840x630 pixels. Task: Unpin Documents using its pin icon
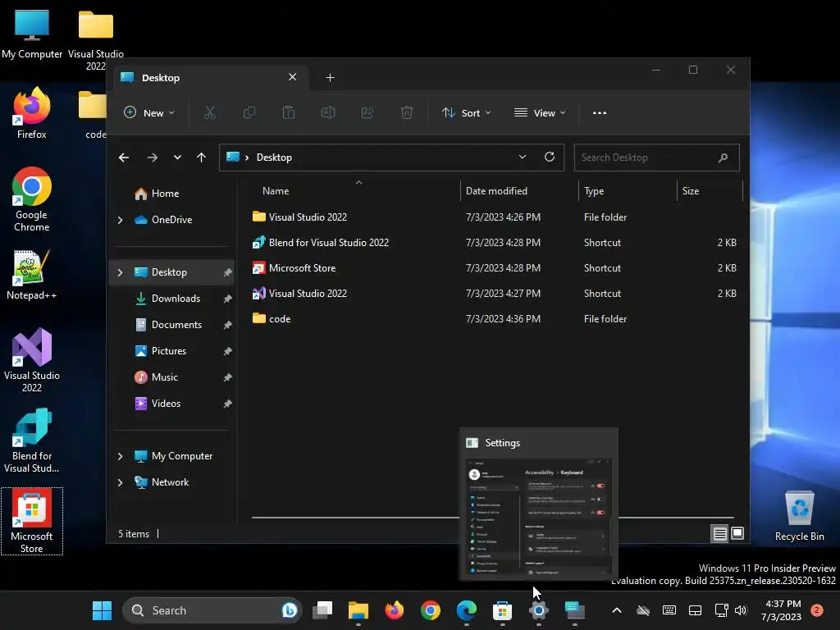click(x=228, y=325)
